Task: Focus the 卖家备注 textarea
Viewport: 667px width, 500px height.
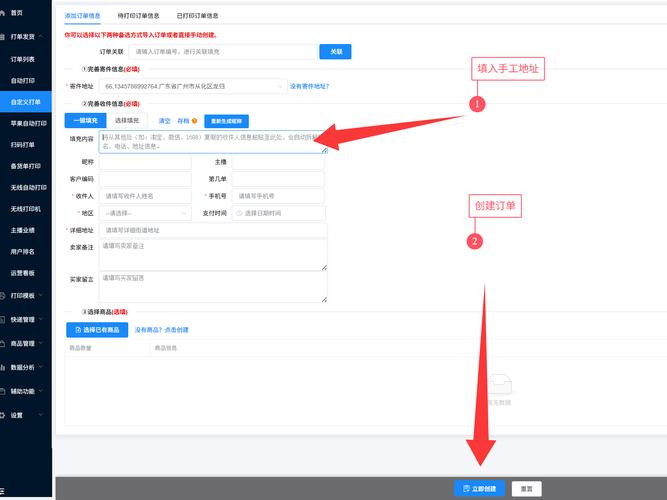Action: (x=213, y=255)
